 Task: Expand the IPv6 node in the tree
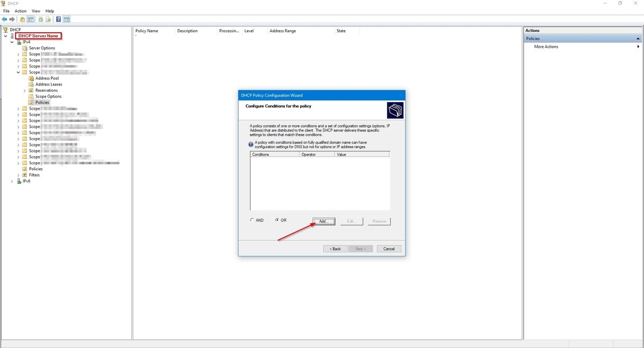coord(12,181)
